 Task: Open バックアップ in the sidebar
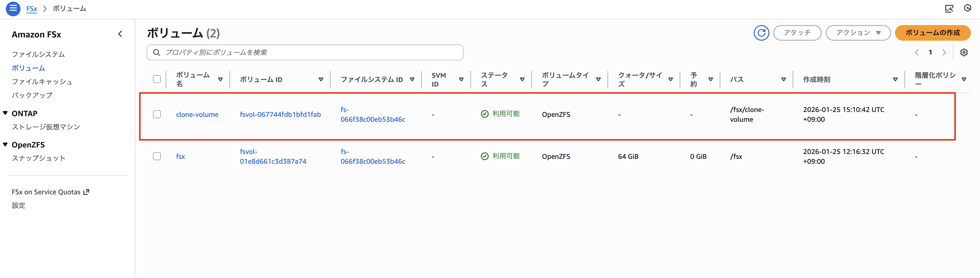(x=32, y=95)
